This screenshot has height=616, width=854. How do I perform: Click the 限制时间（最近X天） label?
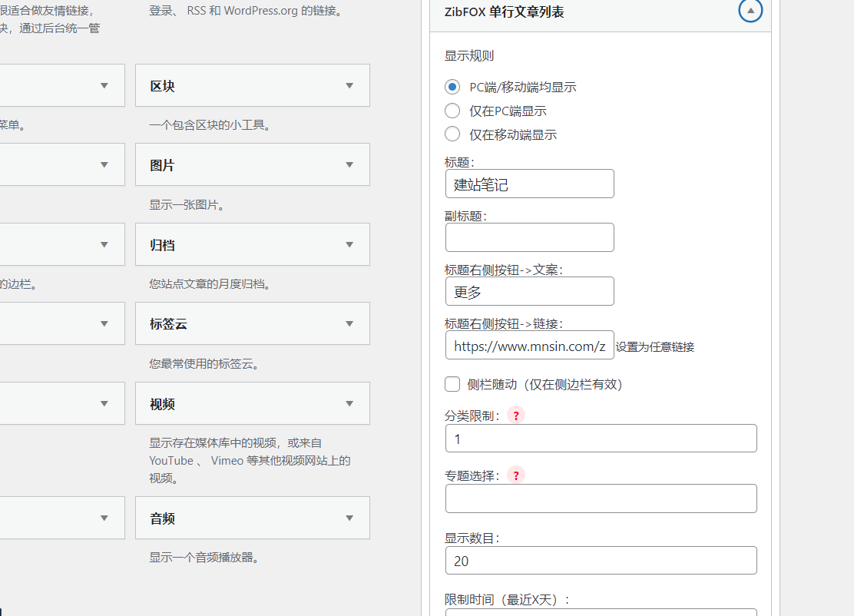(x=507, y=600)
